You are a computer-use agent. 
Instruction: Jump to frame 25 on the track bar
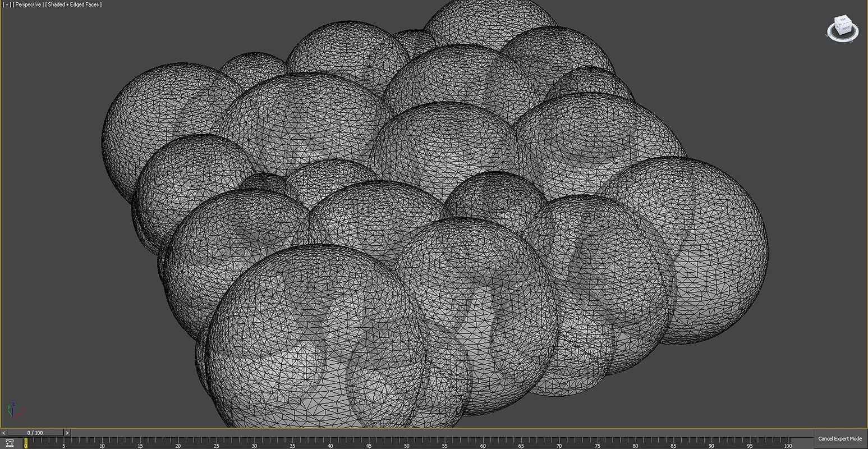[x=216, y=443]
